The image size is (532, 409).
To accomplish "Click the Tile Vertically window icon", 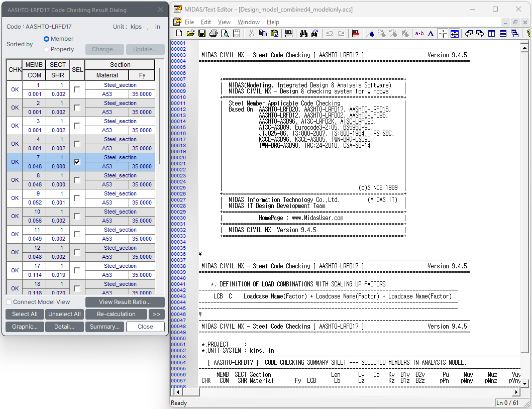I will [x=492, y=33].
